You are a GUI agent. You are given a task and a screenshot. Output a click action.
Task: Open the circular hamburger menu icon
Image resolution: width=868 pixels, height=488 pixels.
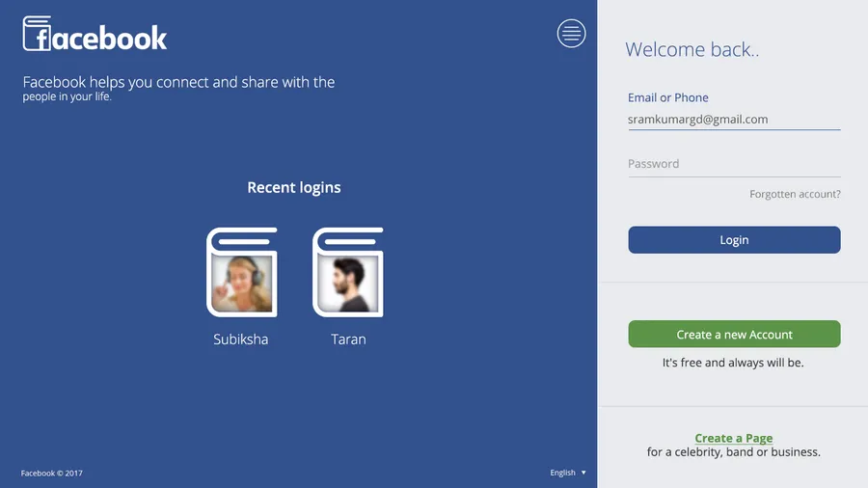[x=571, y=33]
